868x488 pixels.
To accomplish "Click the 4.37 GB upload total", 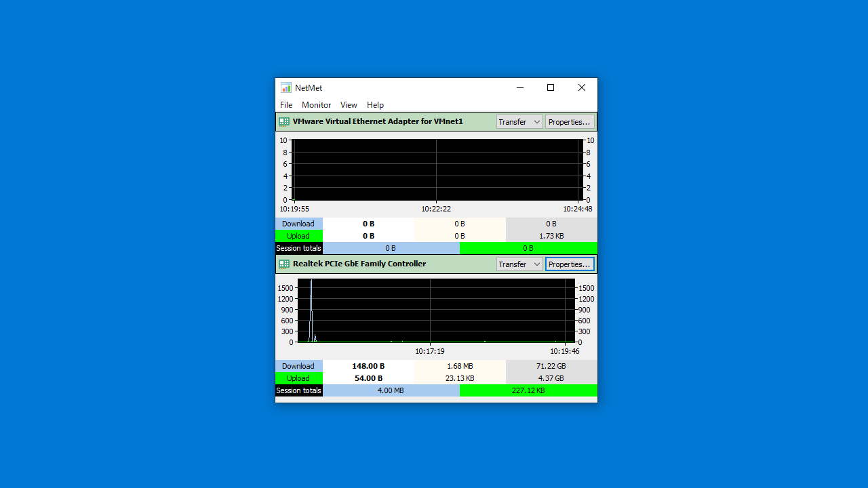I will [551, 378].
